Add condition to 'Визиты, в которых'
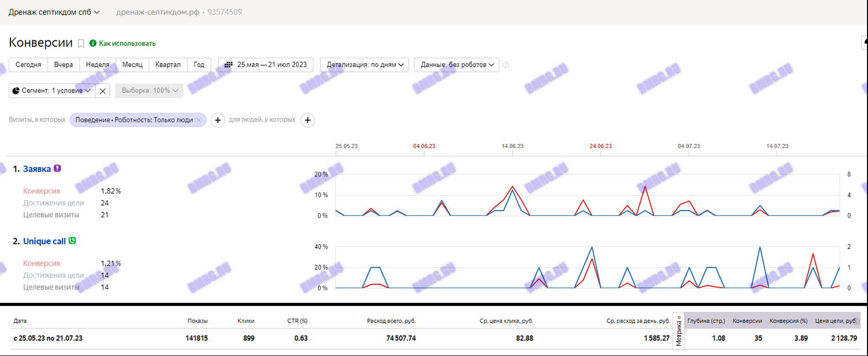868x356 pixels. tap(218, 120)
